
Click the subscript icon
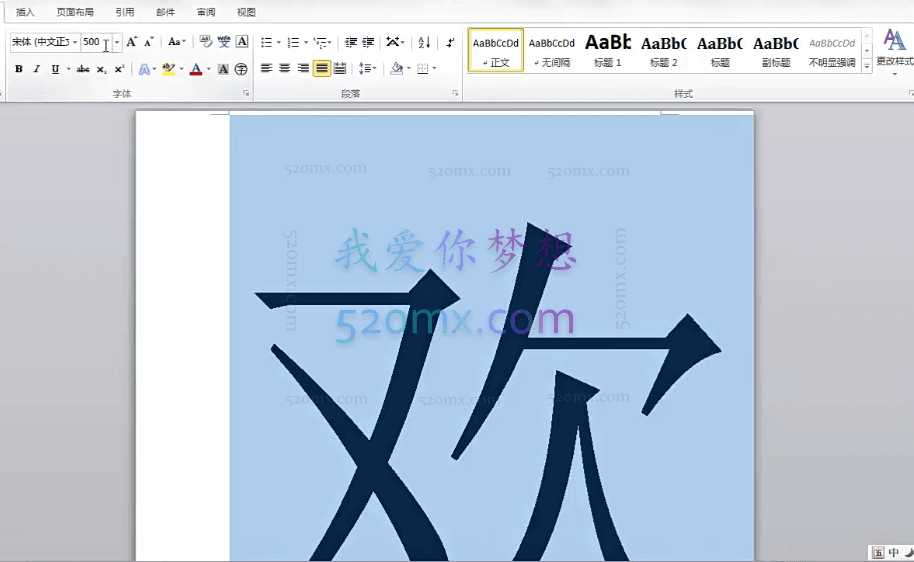pos(102,69)
